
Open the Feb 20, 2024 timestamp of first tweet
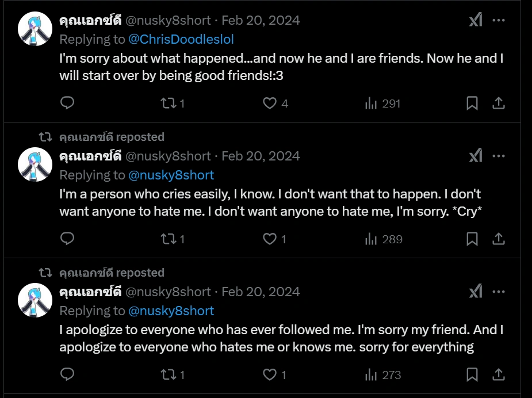(x=261, y=20)
